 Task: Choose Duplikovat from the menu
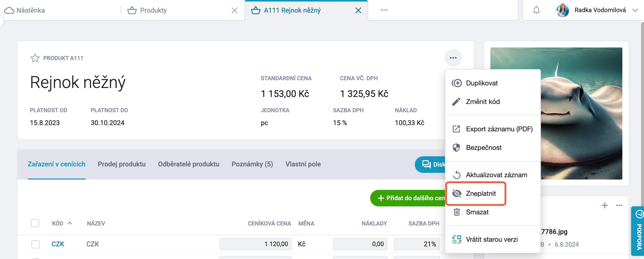click(493, 83)
